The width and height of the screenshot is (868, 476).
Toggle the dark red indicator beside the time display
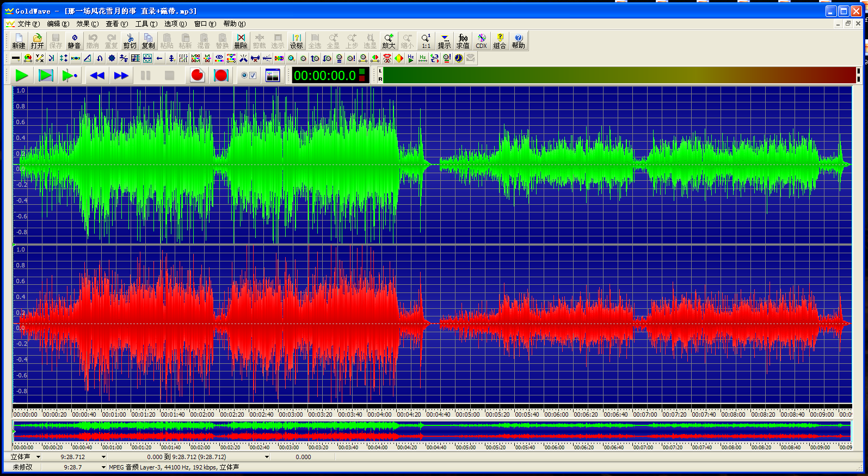pyautogui.click(x=362, y=79)
